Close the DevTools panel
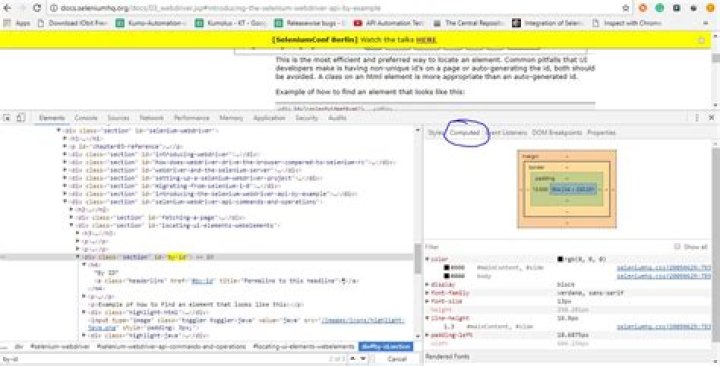 pos(711,118)
